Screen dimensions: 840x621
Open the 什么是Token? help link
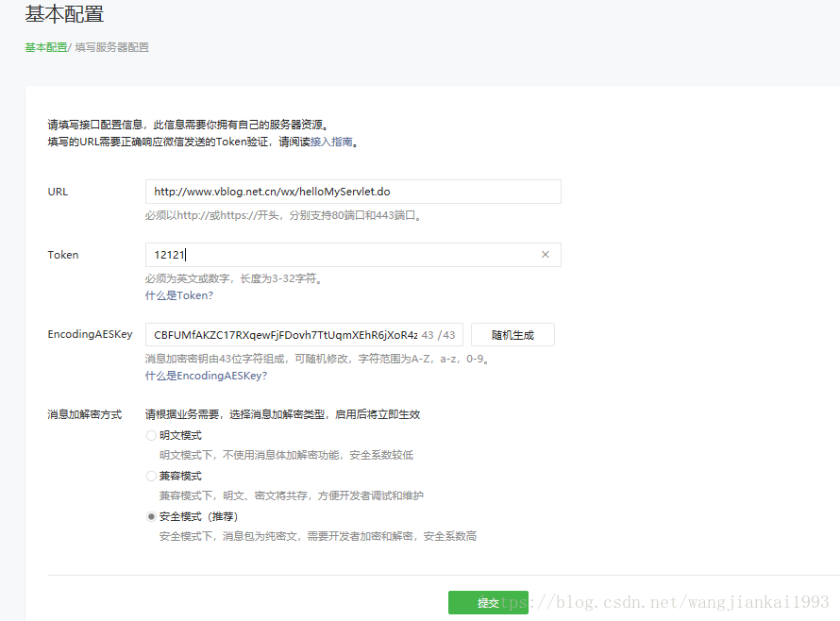tap(179, 295)
